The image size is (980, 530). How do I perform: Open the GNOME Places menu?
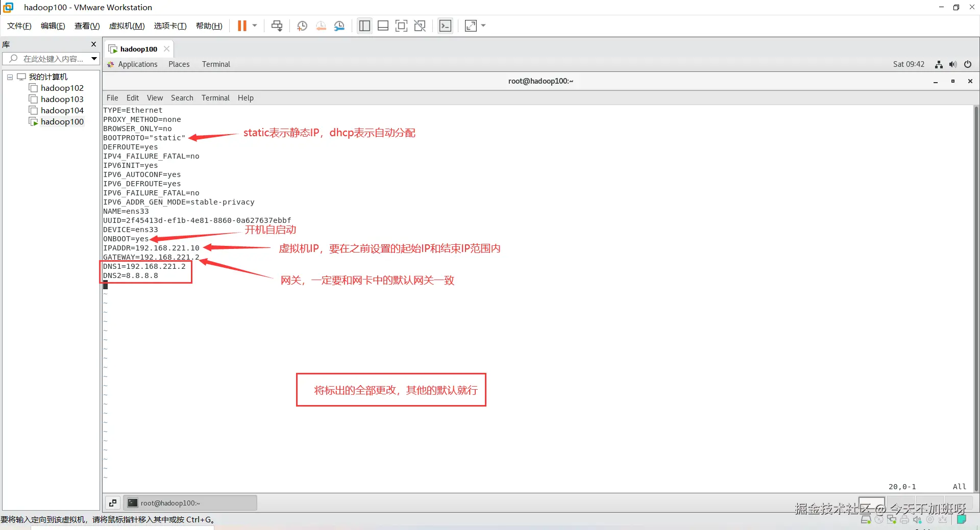[x=179, y=64]
